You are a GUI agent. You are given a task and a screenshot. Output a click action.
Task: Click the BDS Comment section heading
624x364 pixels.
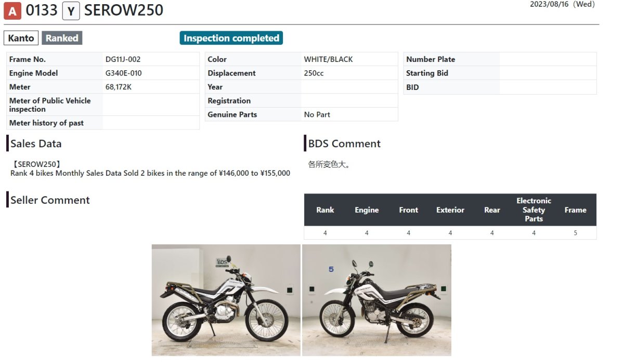tap(344, 144)
